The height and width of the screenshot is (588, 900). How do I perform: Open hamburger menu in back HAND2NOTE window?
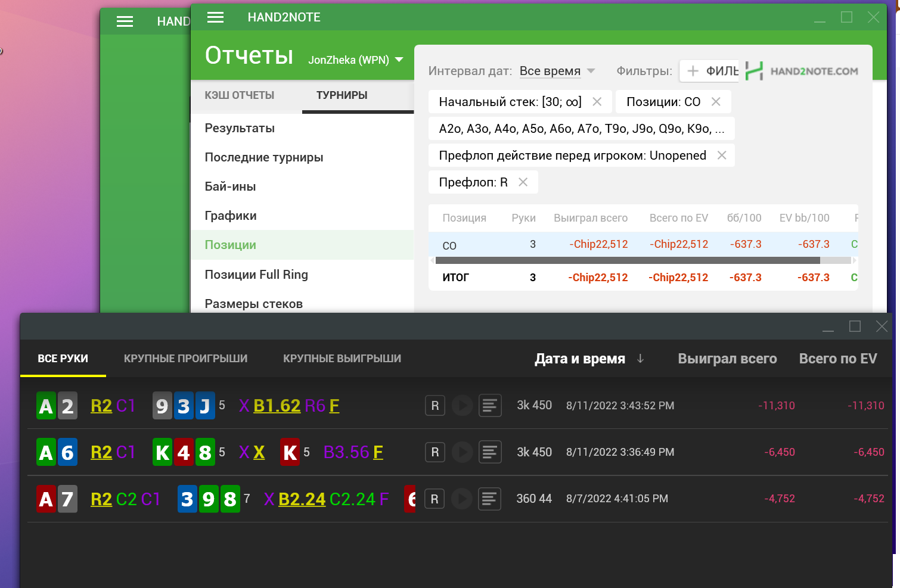[125, 21]
